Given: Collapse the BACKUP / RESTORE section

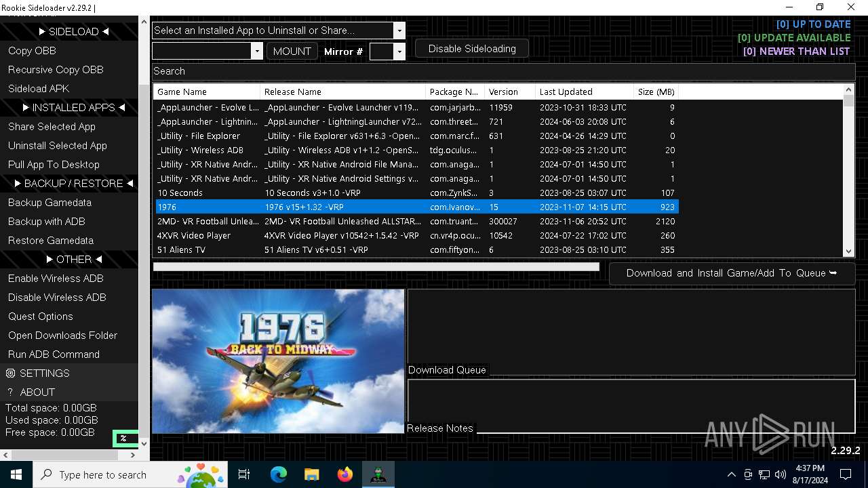Looking at the screenshot, I should click(73, 184).
